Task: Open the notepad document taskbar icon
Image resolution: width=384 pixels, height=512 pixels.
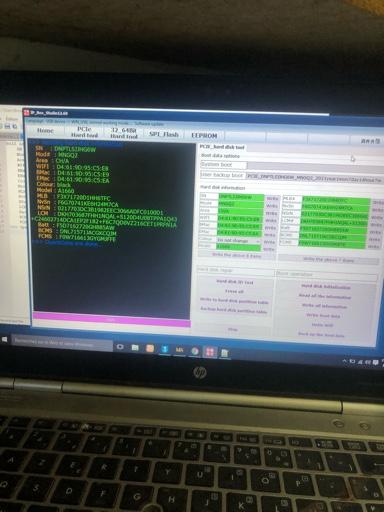Action: tap(225, 353)
